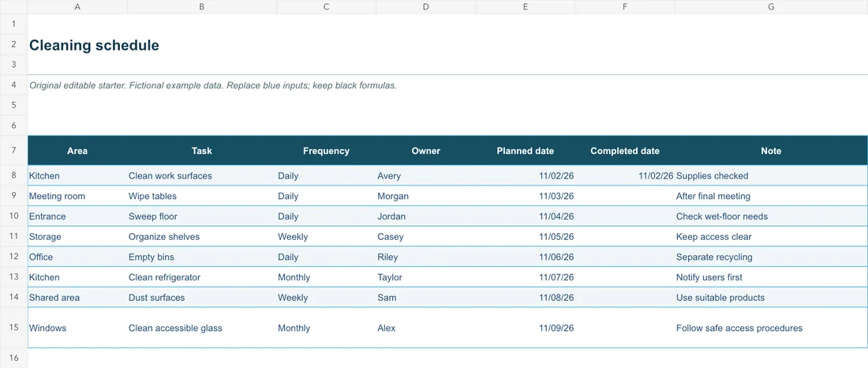Click the 'After final meeting' note
Image resolution: width=868 pixels, height=368 pixels.
(x=771, y=196)
